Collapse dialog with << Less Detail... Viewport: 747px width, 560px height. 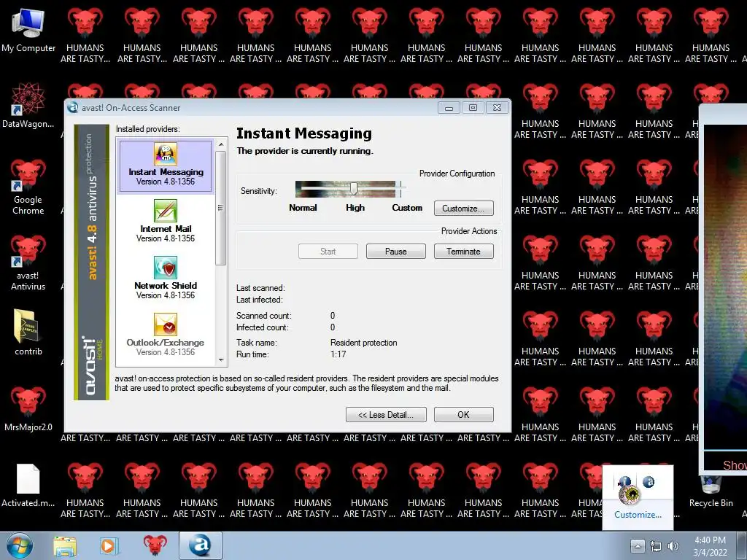pos(386,415)
